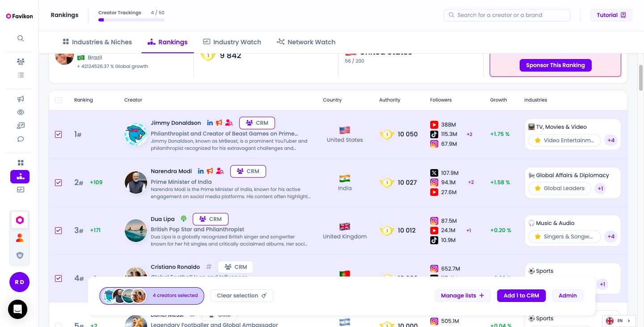The height and width of the screenshot is (327, 644).
Task: Click the pink hexagon workspace icon
Action: (x=20, y=220)
